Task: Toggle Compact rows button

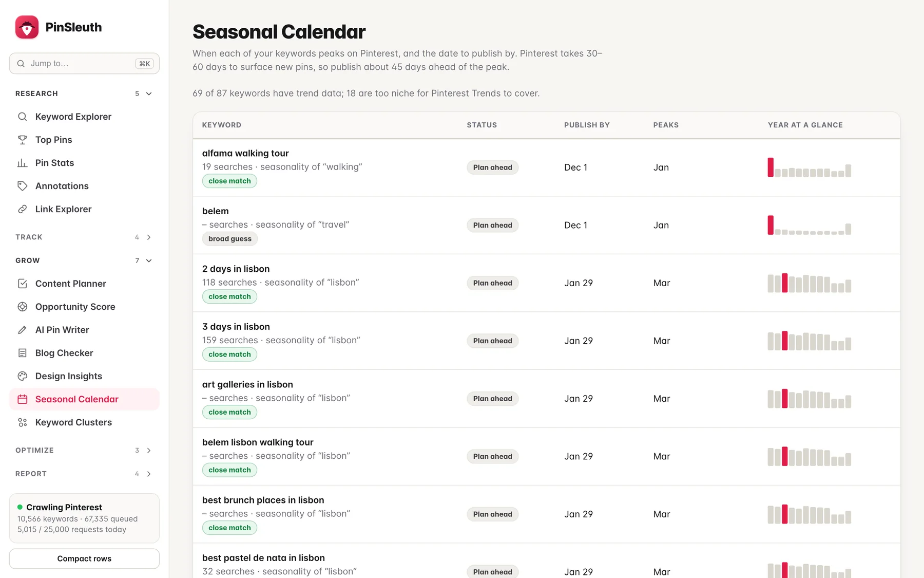Action: click(x=84, y=558)
